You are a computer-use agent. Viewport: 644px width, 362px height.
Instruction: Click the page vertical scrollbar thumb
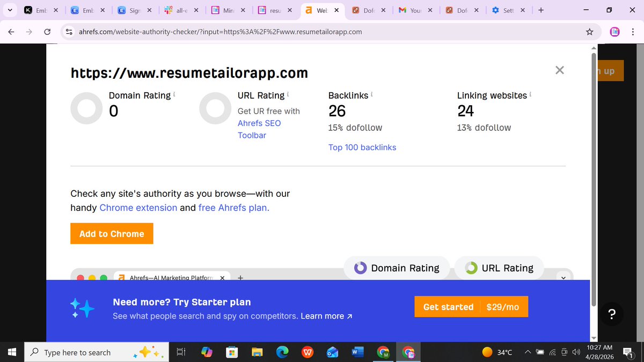pos(594,179)
